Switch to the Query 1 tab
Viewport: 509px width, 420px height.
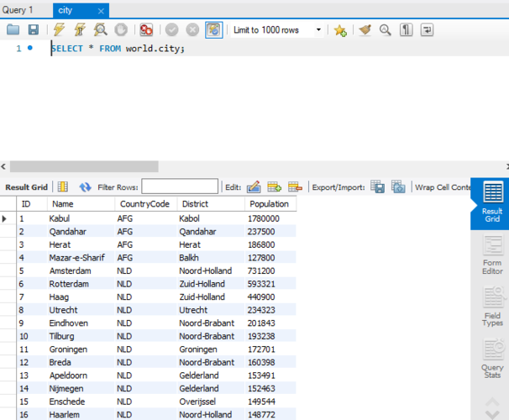[18, 10]
